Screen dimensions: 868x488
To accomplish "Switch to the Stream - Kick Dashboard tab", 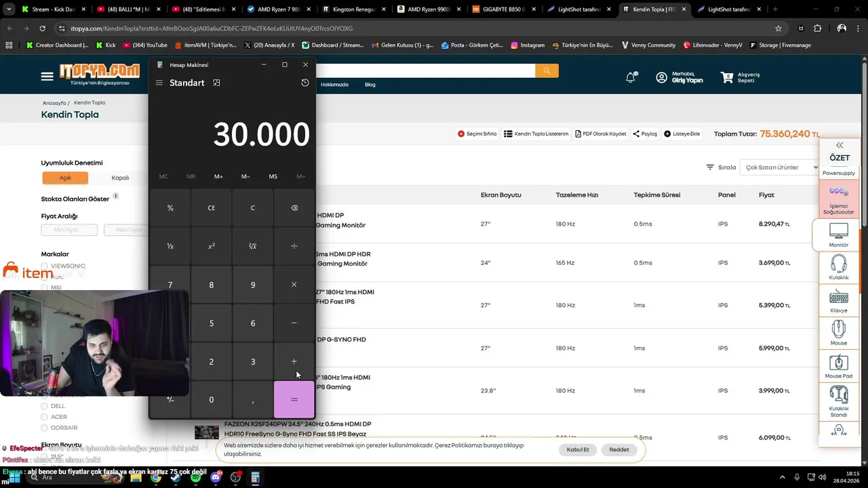I will pos(53,9).
